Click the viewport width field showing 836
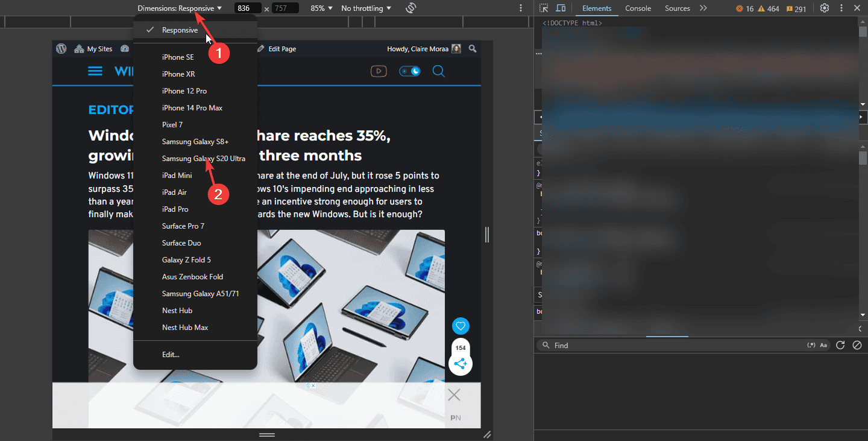 [248, 8]
